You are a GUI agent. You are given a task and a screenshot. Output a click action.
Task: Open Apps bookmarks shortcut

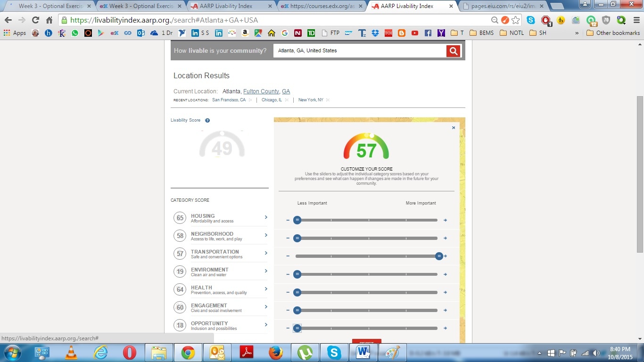pos(15,33)
